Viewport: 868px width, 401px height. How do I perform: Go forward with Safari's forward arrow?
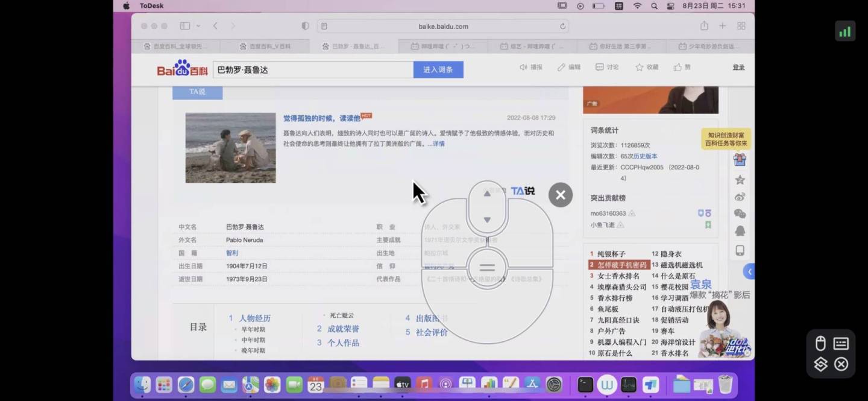click(x=233, y=26)
